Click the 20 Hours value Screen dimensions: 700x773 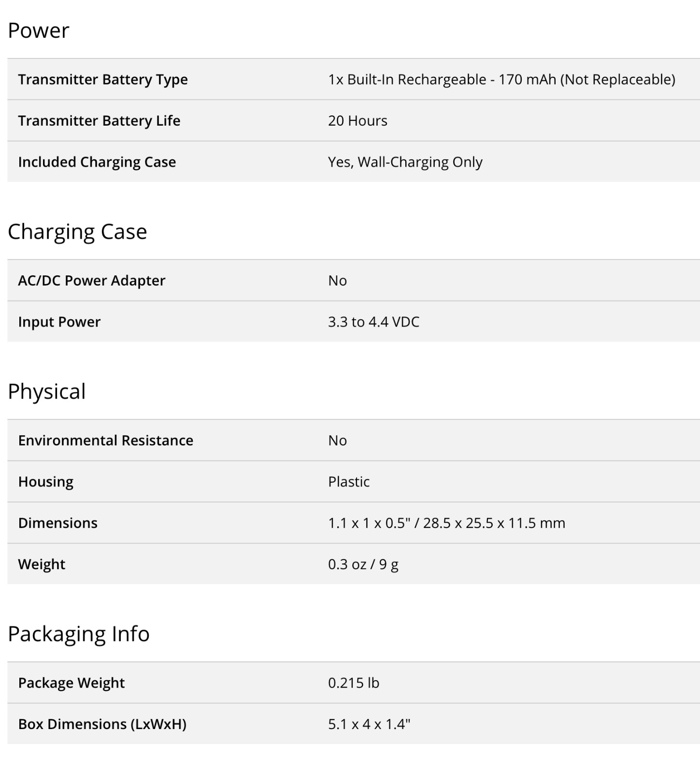tap(357, 120)
